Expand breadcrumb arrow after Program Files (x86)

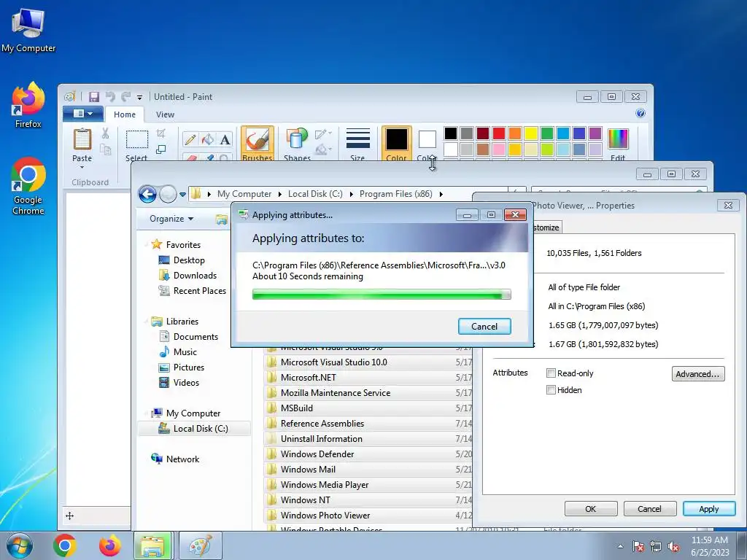pyautogui.click(x=441, y=194)
